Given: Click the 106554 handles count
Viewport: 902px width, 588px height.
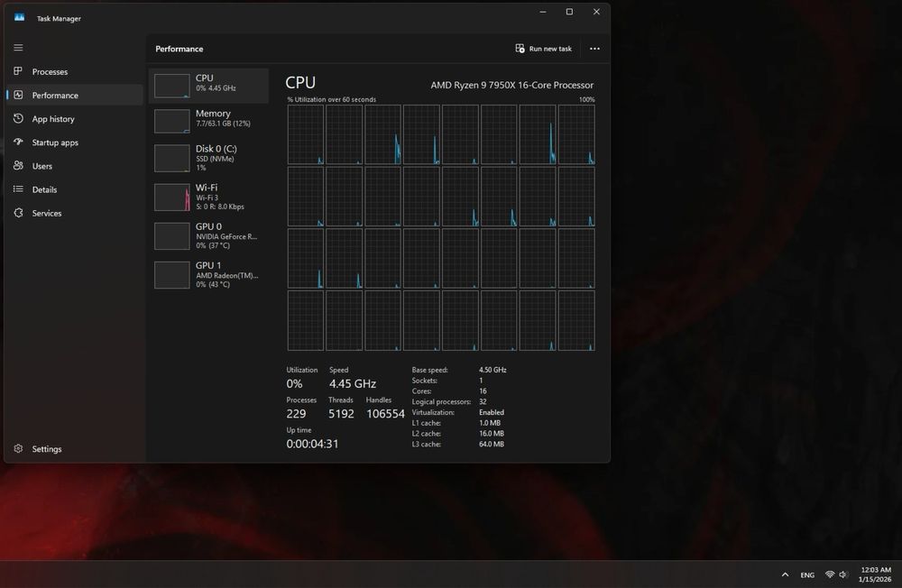Looking at the screenshot, I should pyautogui.click(x=385, y=414).
